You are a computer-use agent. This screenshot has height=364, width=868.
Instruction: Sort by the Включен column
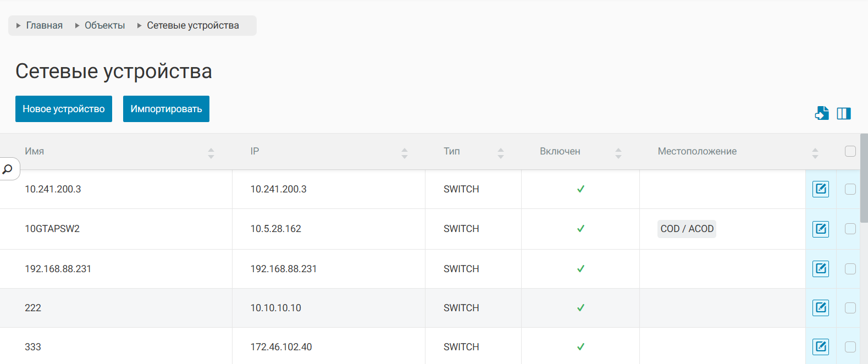[x=618, y=153]
